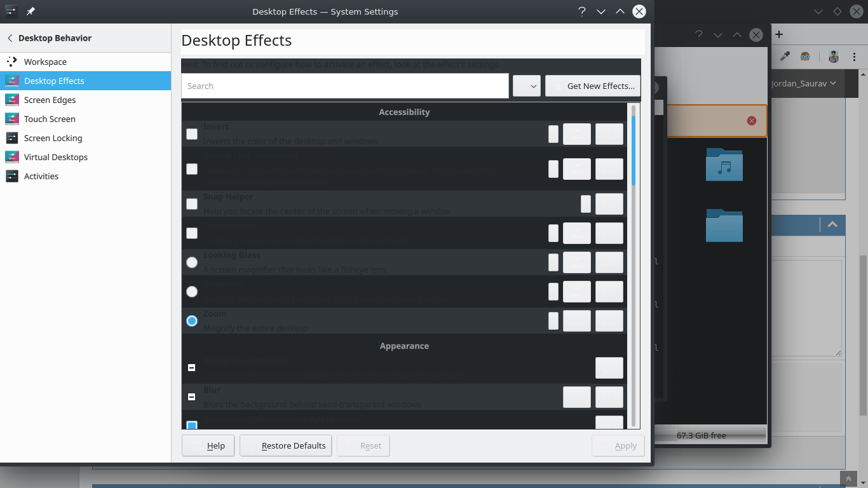This screenshot has height=488, width=868.
Task: Open the filter dropdown beside the Search field
Action: coord(526,86)
